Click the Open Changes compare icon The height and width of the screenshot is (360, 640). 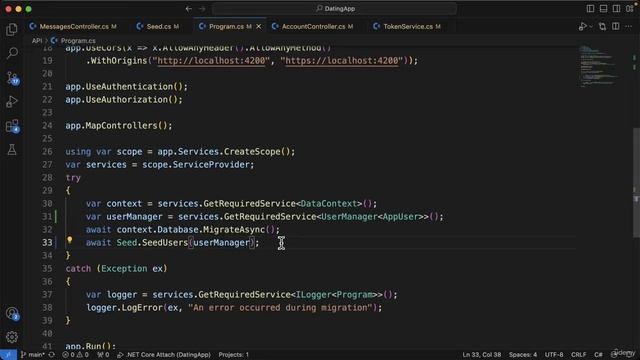click(602, 27)
